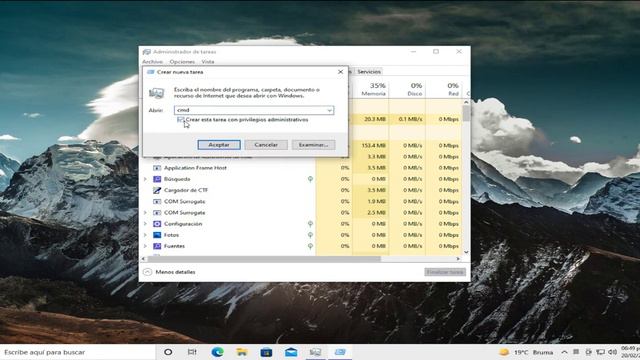640x360 pixels.
Task: Expand the second COM Surrogate process group
Action: (x=145, y=213)
